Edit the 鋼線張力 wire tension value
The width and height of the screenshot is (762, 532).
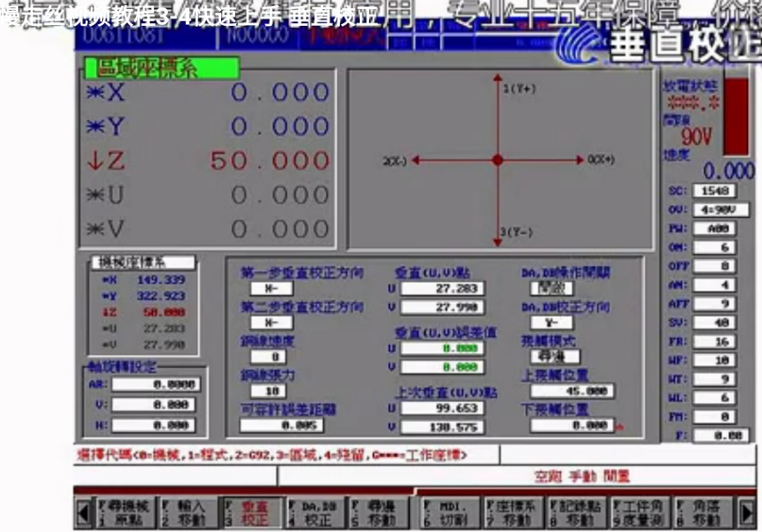point(267,390)
